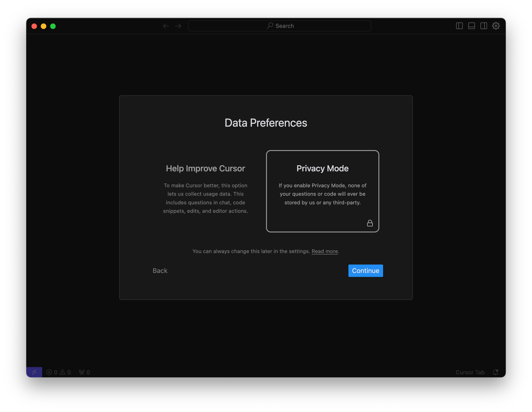The image size is (532, 412).
Task: Toggle the secondary sidebar layout icon
Action: tap(484, 26)
